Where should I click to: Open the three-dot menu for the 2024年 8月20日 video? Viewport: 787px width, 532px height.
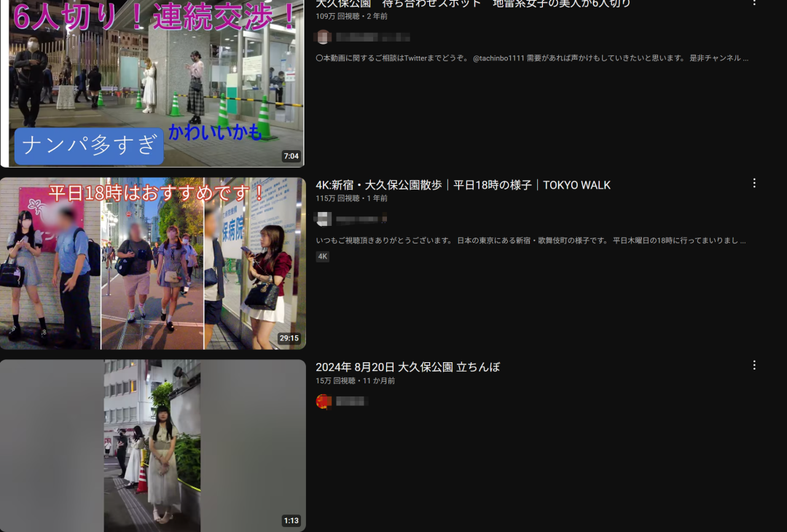[754, 365]
